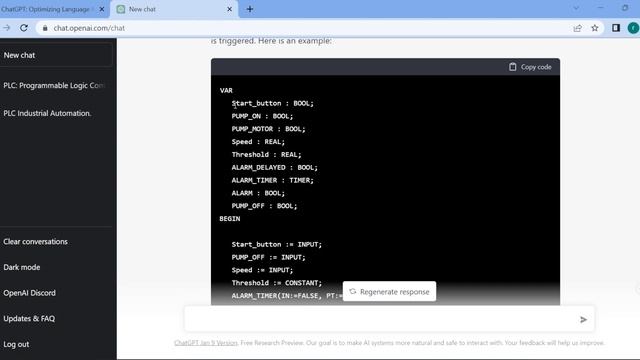Click the browser forward arrow

(7, 28)
